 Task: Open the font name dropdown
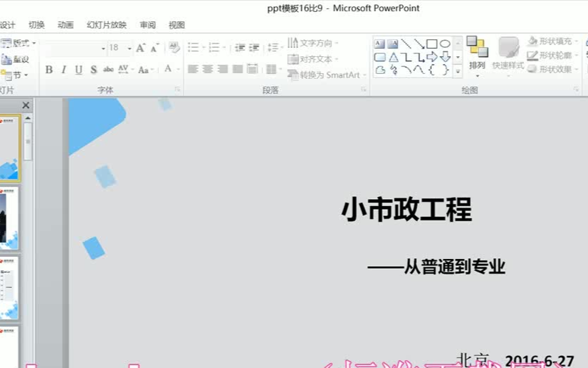coord(103,49)
